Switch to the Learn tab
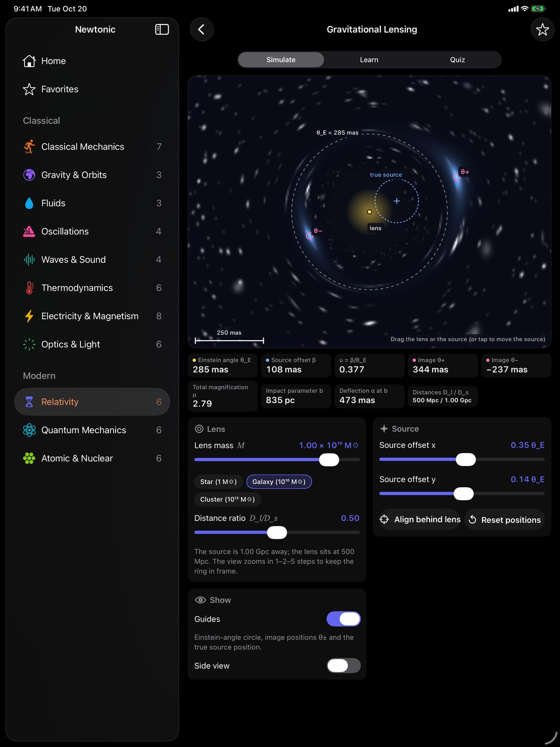Image resolution: width=560 pixels, height=747 pixels. coord(369,60)
